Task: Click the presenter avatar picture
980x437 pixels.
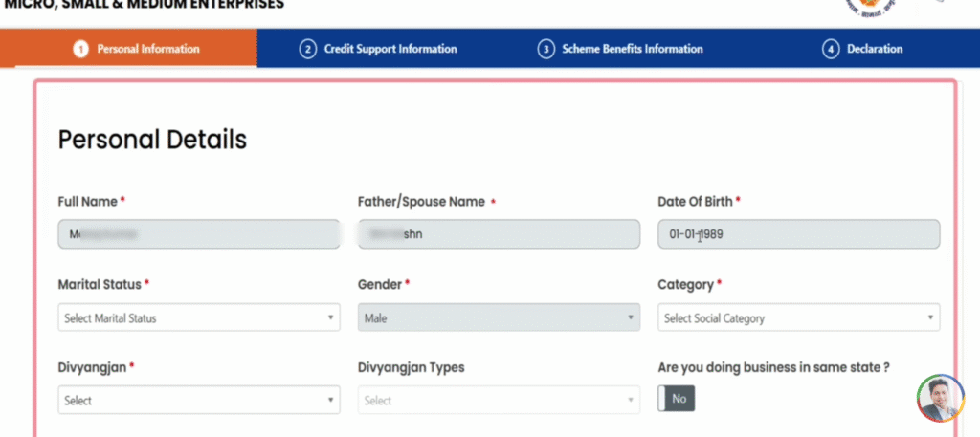Action: 941,398
